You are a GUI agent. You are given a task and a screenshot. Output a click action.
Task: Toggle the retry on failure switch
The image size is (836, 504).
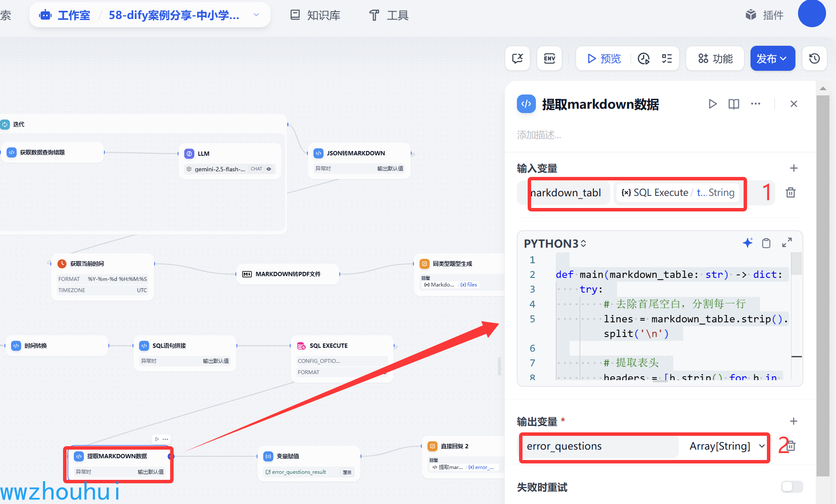tap(792, 487)
